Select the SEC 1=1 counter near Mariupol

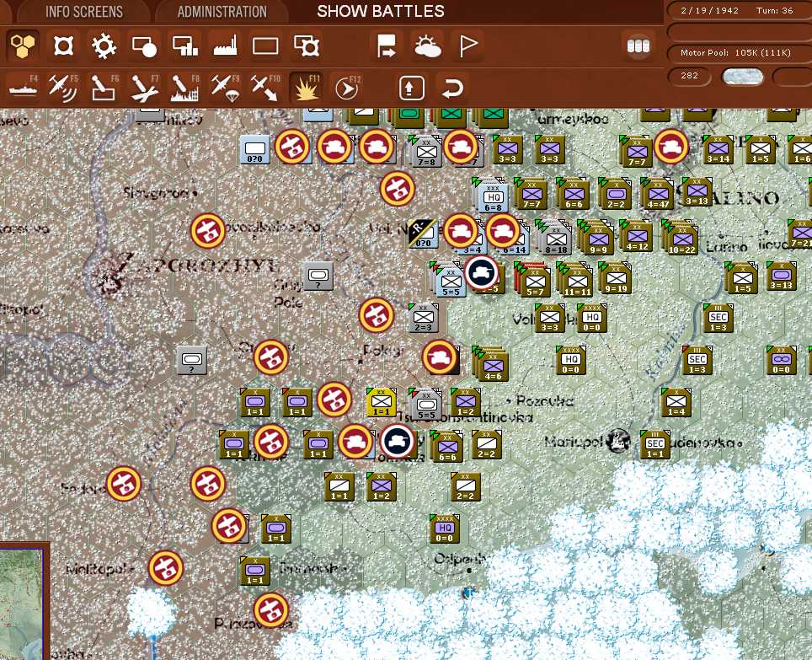pos(654,444)
